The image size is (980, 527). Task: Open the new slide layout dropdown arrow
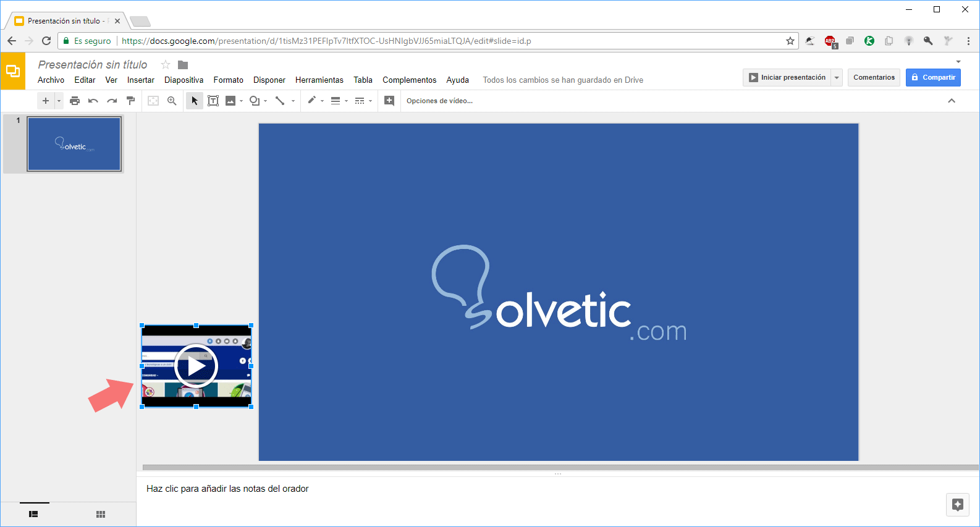[59, 101]
